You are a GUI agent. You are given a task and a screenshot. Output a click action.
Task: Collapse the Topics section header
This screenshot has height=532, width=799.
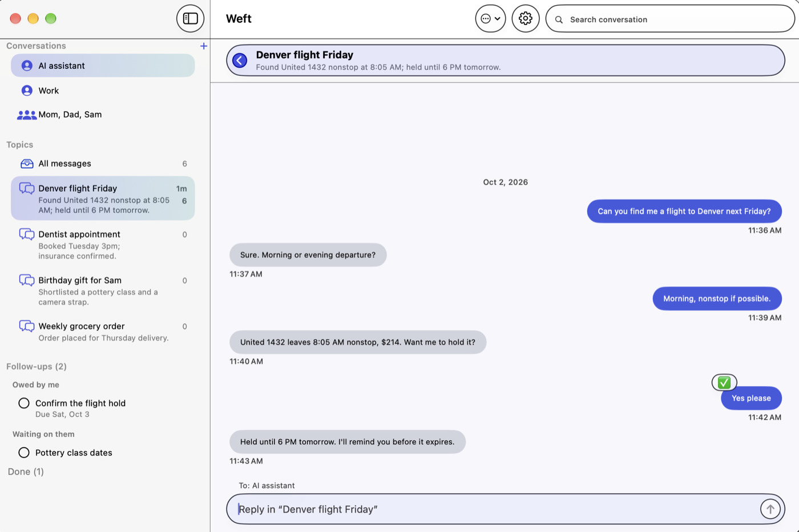(20, 145)
